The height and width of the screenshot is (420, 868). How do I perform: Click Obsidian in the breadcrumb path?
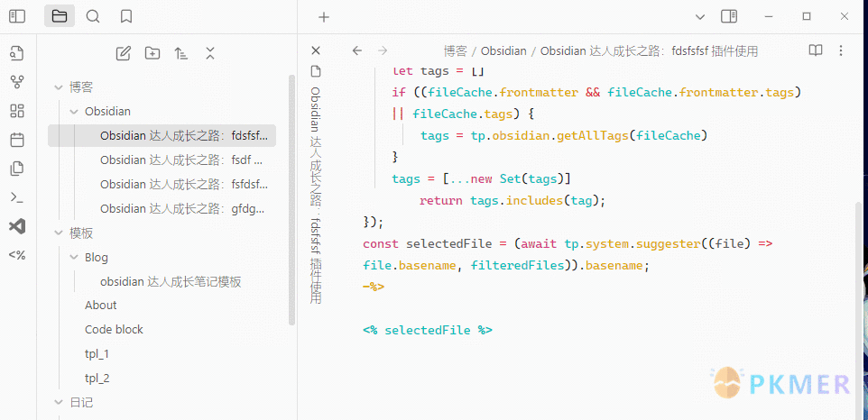point(503,51)
